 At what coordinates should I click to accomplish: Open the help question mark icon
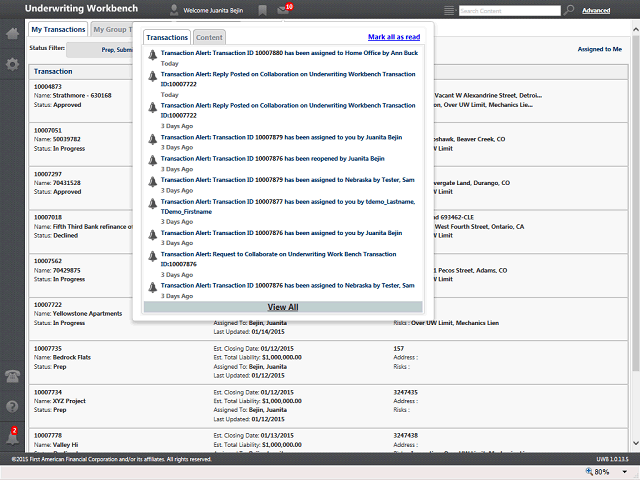pos(12,407)
